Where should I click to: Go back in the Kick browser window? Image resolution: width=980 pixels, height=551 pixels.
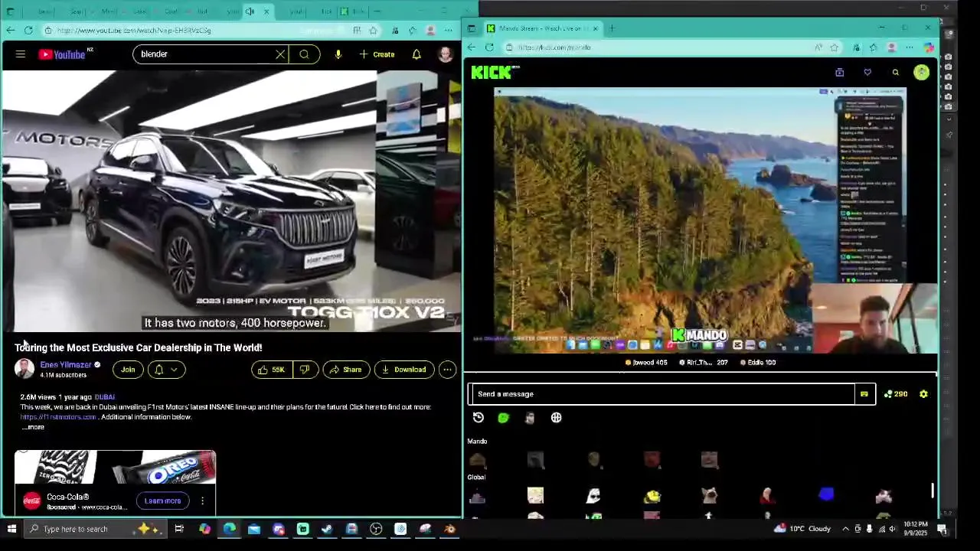coord(471,47)
